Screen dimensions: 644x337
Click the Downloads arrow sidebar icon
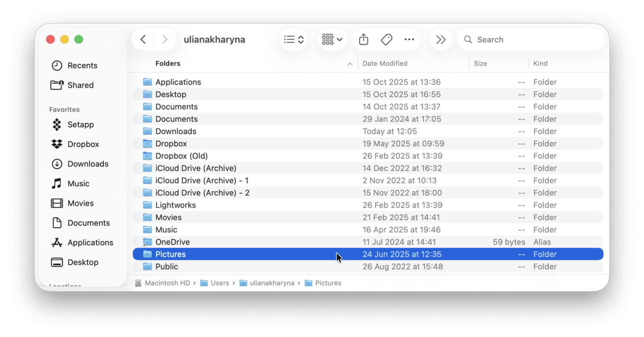tap(57, 164)
